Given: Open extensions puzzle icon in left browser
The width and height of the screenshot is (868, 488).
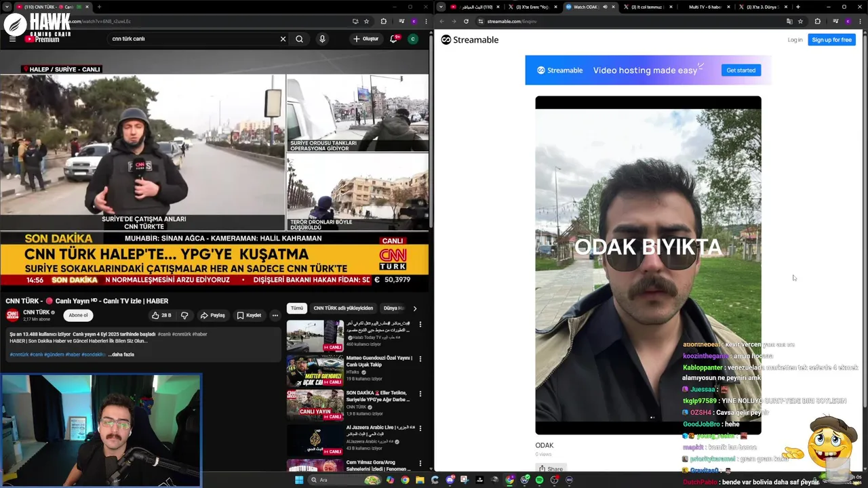Looking at the screenshot, I should point(383,21).
